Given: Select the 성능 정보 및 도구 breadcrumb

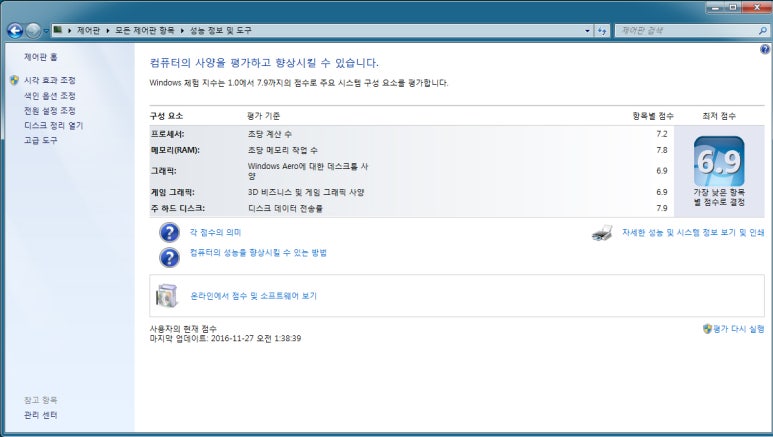Looking at the screenshot, I should point(221,31).
